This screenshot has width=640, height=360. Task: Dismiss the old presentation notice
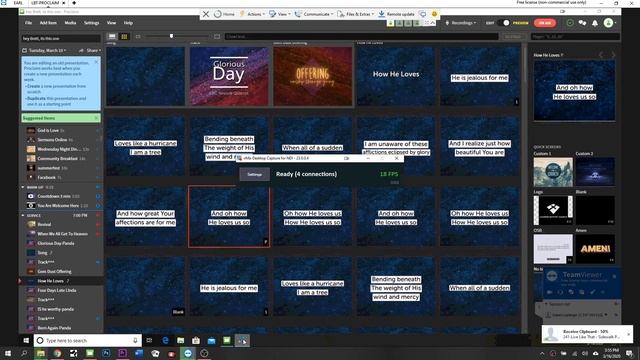pos(96,62)
